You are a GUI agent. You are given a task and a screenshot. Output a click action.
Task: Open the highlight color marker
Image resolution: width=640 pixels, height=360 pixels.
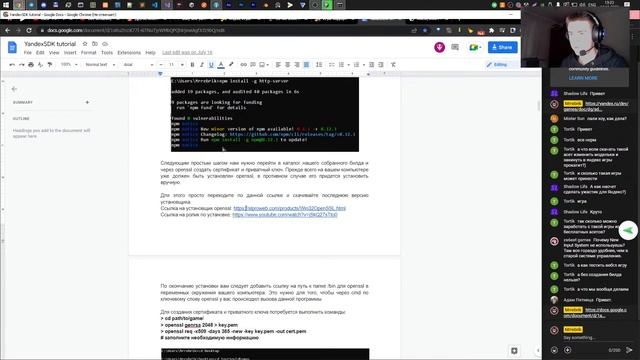pyautogui.click(x=231, y=64)
